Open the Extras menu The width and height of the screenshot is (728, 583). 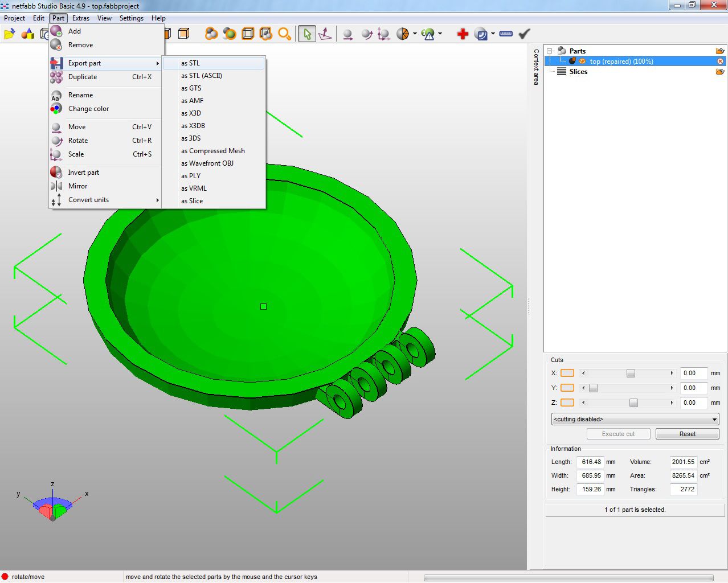tap(80, 18)
